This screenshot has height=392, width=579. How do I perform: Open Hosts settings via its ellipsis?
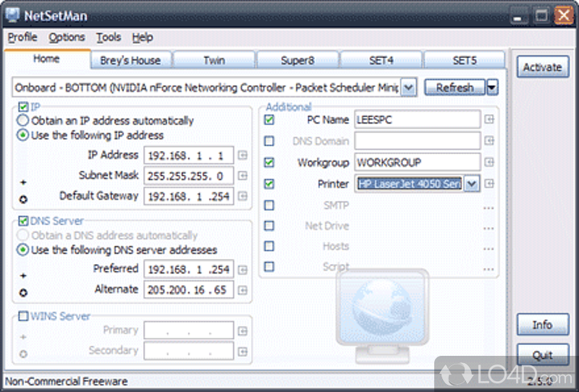489,249
